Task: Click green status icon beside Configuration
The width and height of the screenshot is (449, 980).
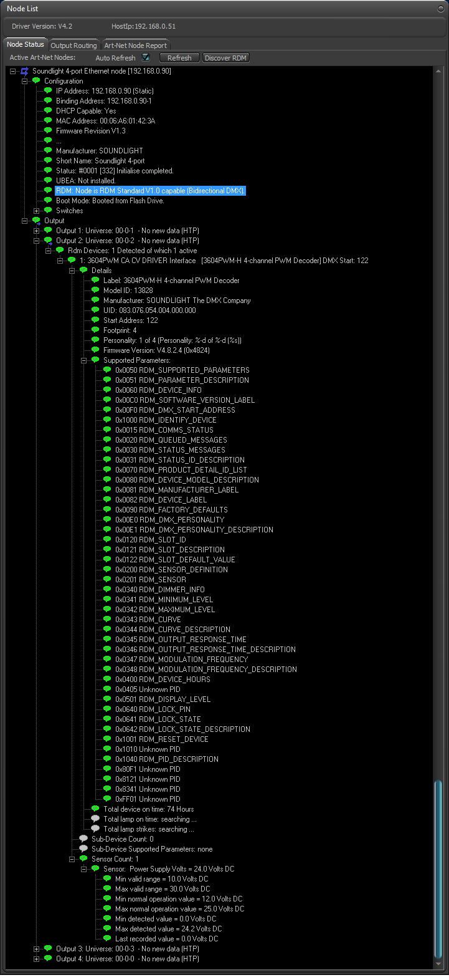Action: point(36,81)
